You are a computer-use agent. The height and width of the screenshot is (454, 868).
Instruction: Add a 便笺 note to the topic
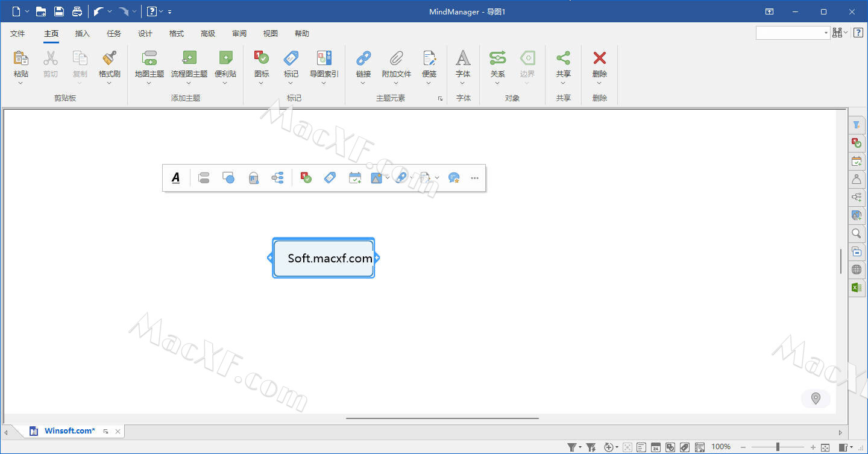pos(429,65)
